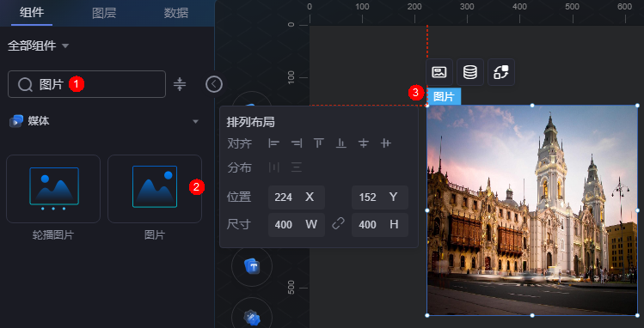
Task: Switch to the 图层 tab
Action: (x=104, y=13)
